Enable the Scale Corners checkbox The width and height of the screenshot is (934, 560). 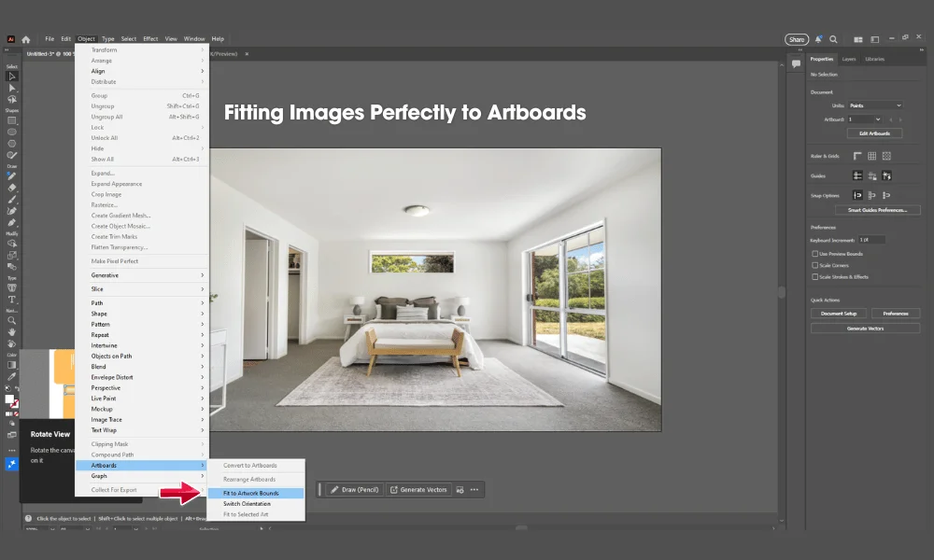point(815,266)
